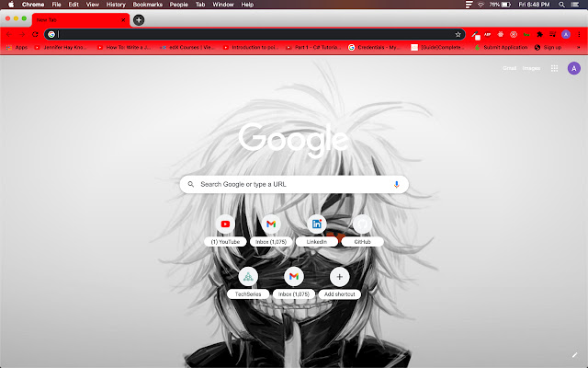
Task: Open the People menu
Action: pos(178,5)
